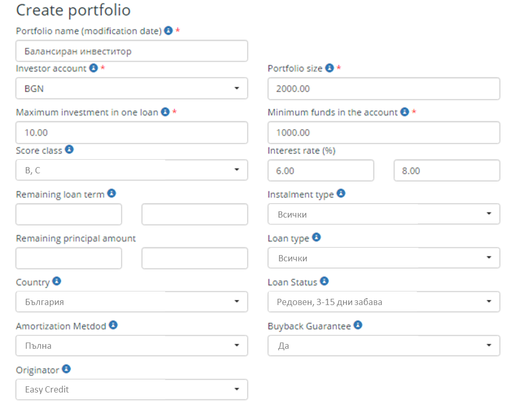
Task: Click info icon beside Investor account
Action: pos(93,68)
